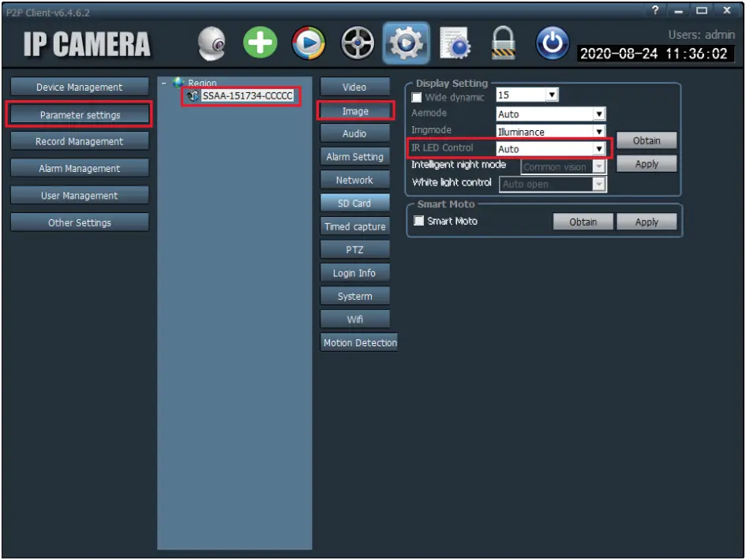Open Other Settings section

80,222
